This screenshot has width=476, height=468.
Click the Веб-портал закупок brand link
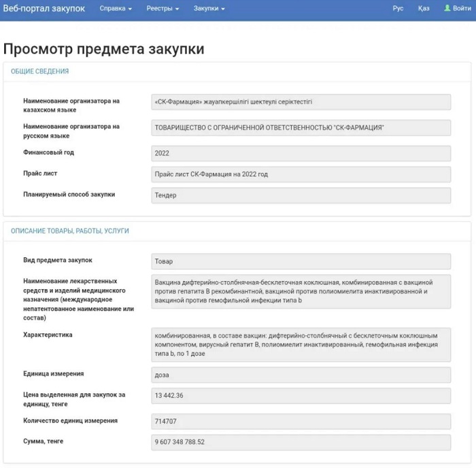coord(44,8)
